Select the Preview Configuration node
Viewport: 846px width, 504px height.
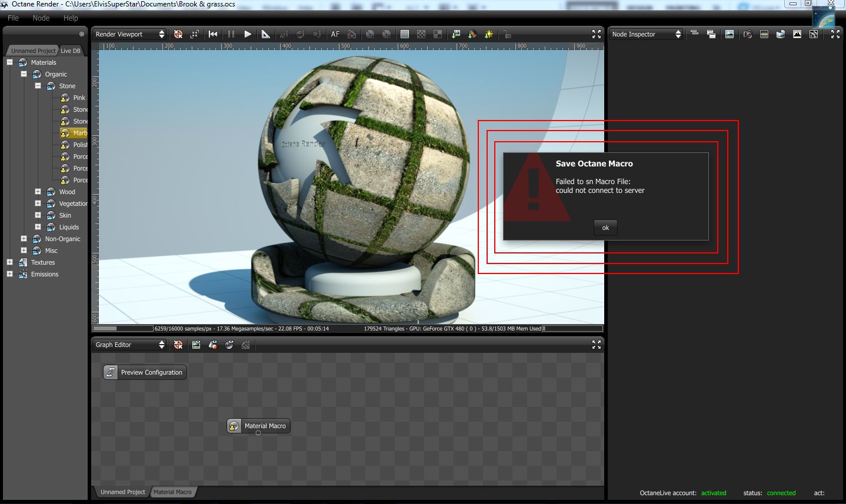tap(145, 372)
